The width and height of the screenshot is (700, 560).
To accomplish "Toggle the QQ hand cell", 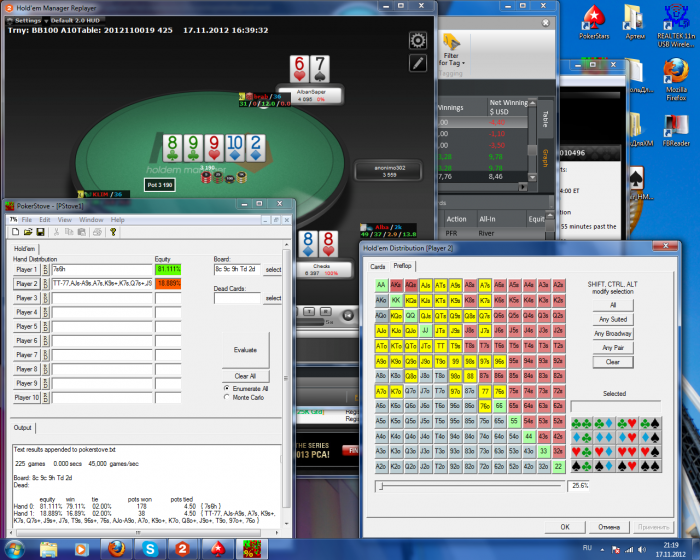I will click(410, 315).
